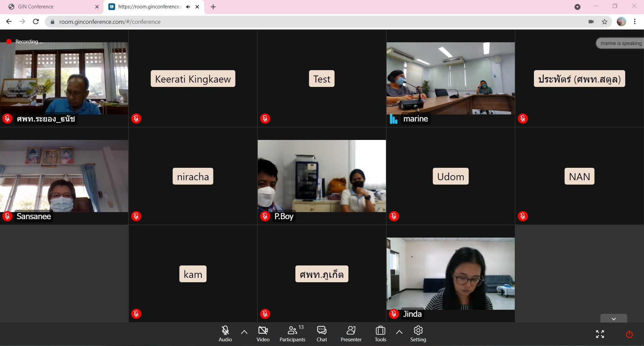This screenshot has height=346, width=644.
Task: Open conference Setting
Action: (418, 334)
